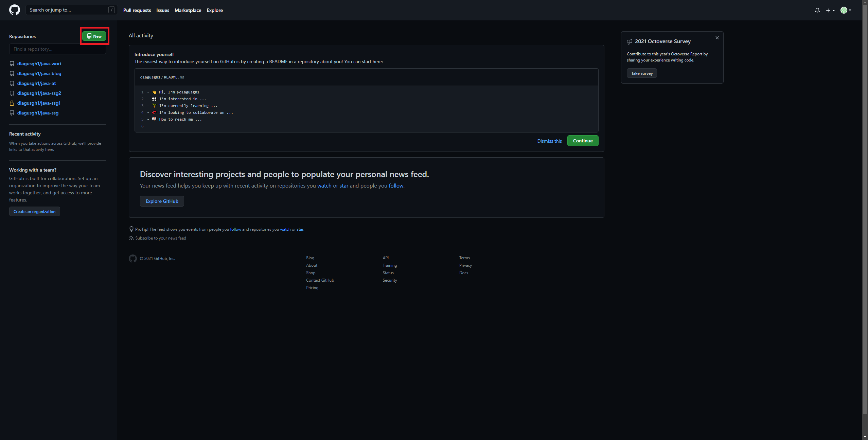Image resolution: width=868 pixels, height=440 pixels.
Task: Click the megaphone icon in survey card
Action: 630,41
